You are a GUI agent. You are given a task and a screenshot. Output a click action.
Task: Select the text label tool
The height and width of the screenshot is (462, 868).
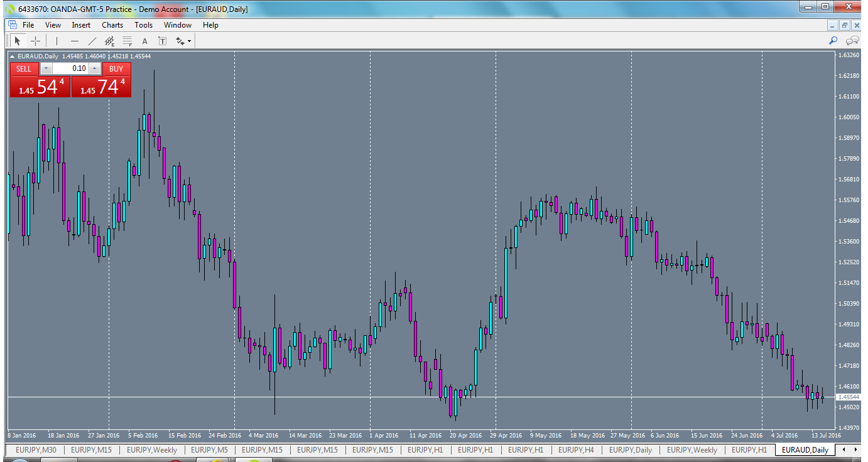pos(162,40)
